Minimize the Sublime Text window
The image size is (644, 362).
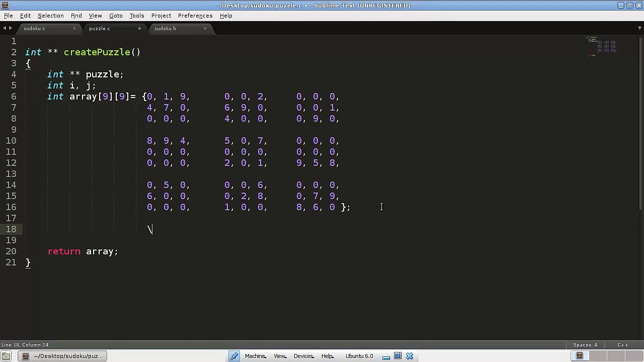coord(621,6)
